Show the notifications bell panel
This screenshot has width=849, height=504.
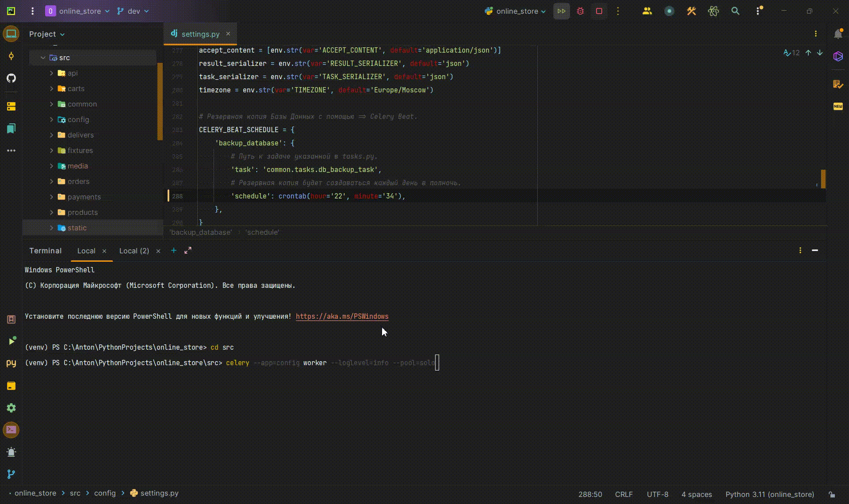coord(838,34)
